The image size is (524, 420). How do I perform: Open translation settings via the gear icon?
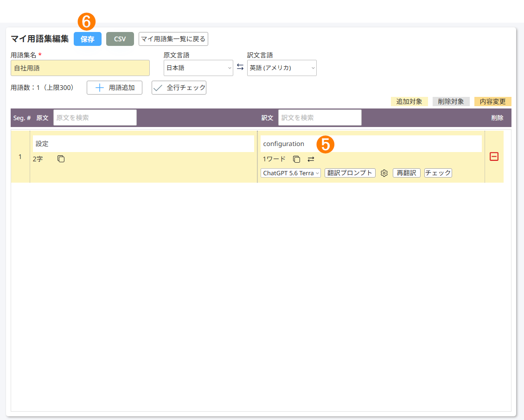point(384,173)
